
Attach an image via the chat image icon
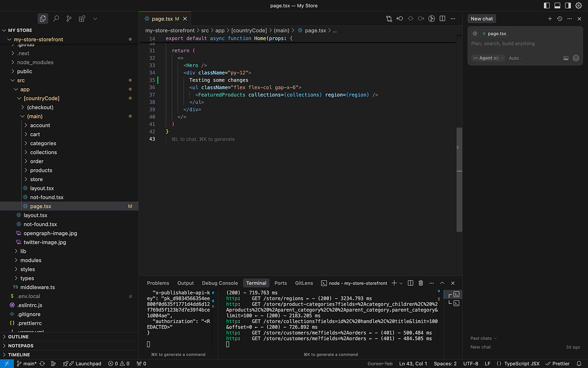(x=565, y=57)
